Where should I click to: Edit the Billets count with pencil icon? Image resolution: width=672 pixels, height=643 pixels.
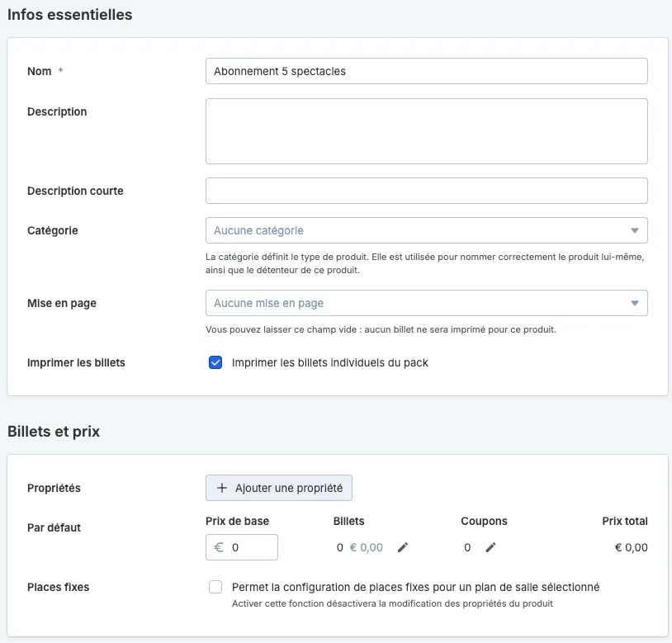pos(402,547)
